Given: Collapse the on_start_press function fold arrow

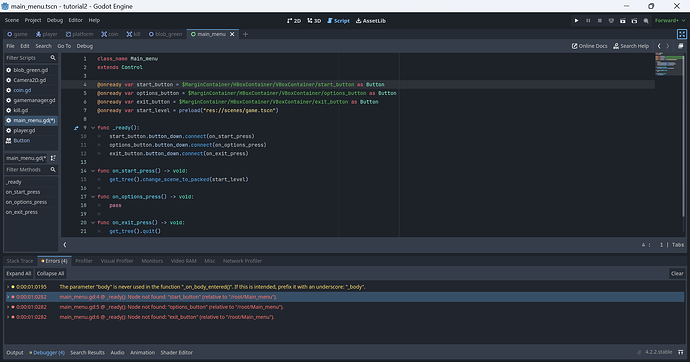Looking at the screenshot, I should [x=93, y=171].
